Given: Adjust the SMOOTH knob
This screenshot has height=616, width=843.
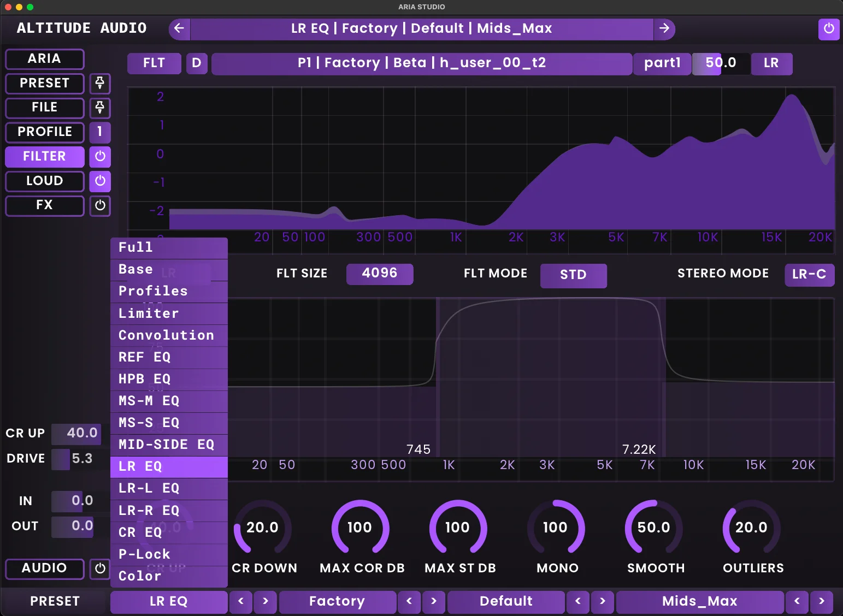Looking at the screenshot, I should [x=654, y=528].
